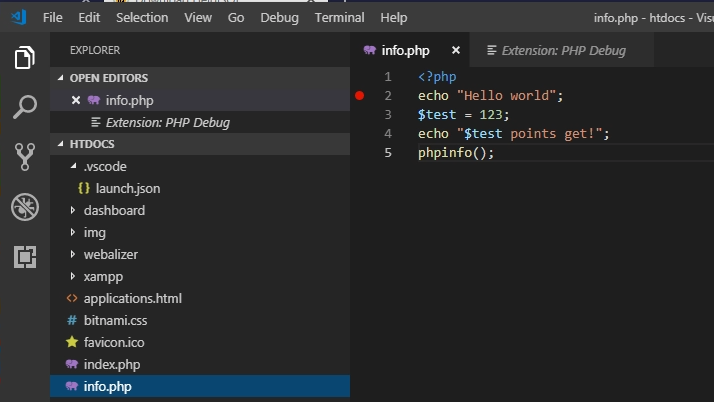Collapse the HTDOCS section
The height and width of the screenshot is (402, 714).
pyautogui.click(x=61, y=144)
